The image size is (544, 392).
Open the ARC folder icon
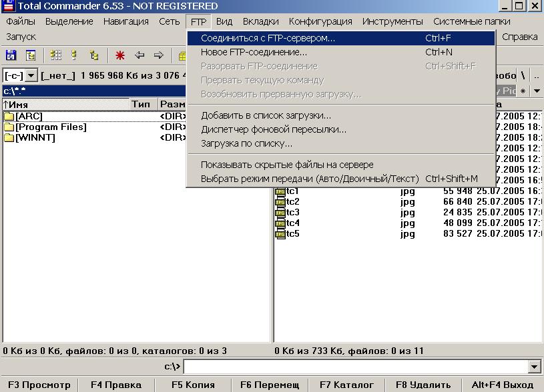tap(9, 117)
